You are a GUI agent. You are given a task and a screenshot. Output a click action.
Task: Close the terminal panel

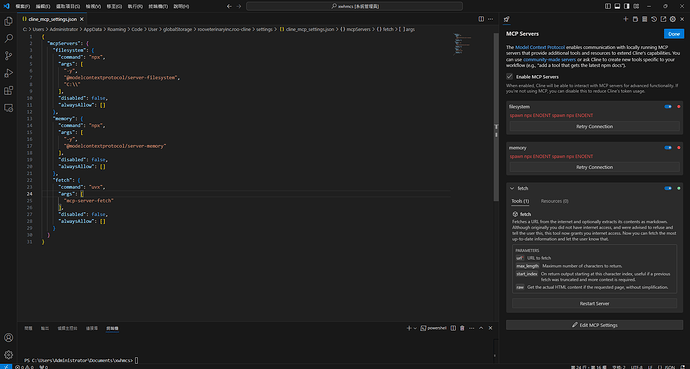click(x=491, y=328)
